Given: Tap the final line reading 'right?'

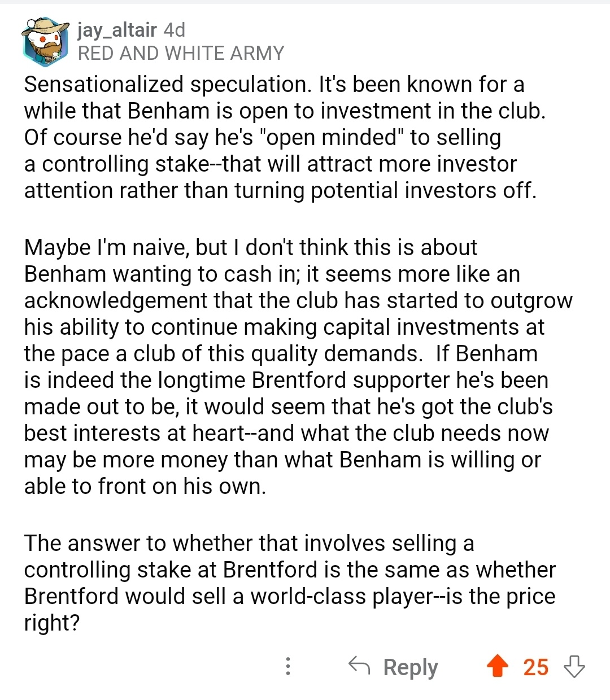Looking at the screenshot, I should (52, 623).
